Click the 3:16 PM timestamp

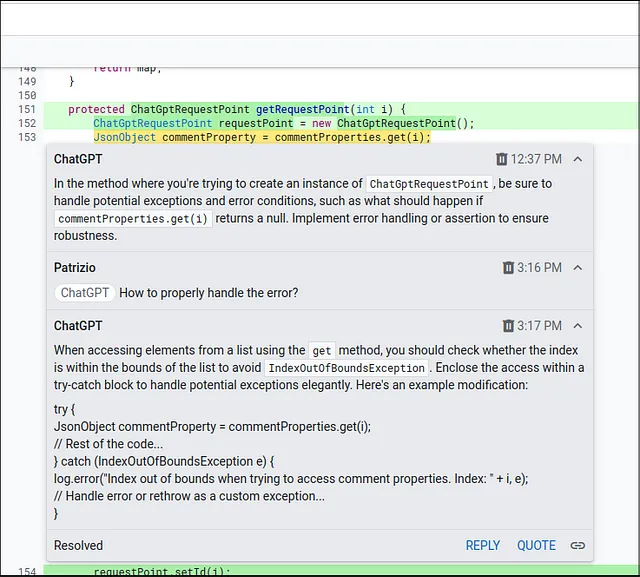click(x=539, y=268)
